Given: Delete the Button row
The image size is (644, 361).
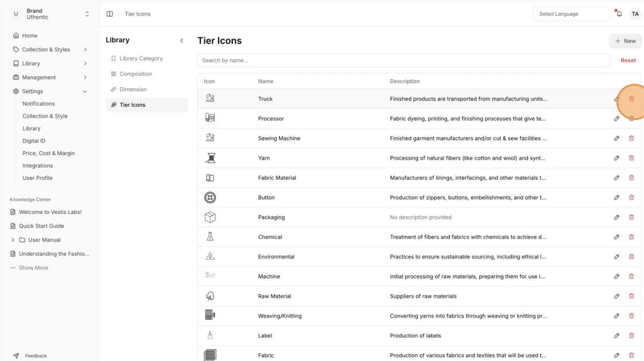Looking at the screenshot, I should (631, 198).
